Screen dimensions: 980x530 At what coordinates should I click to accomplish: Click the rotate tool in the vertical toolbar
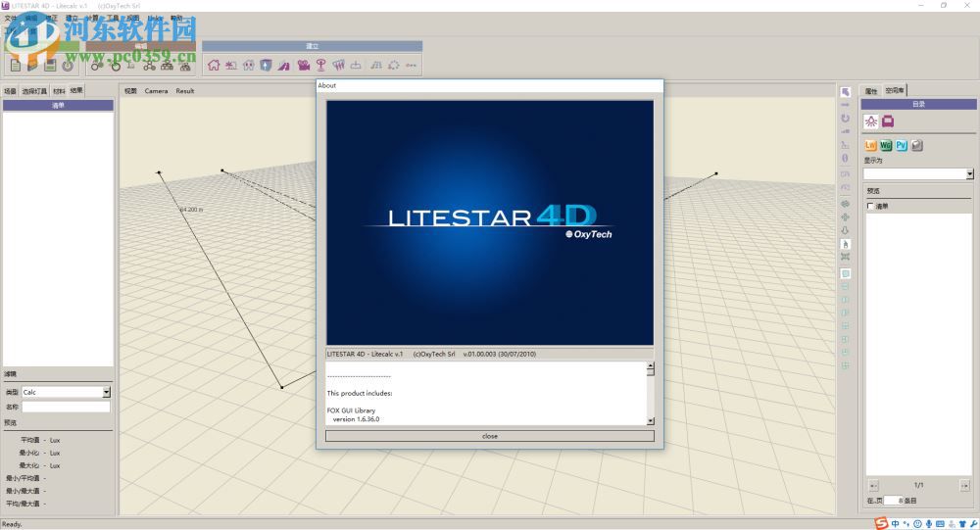845,119
